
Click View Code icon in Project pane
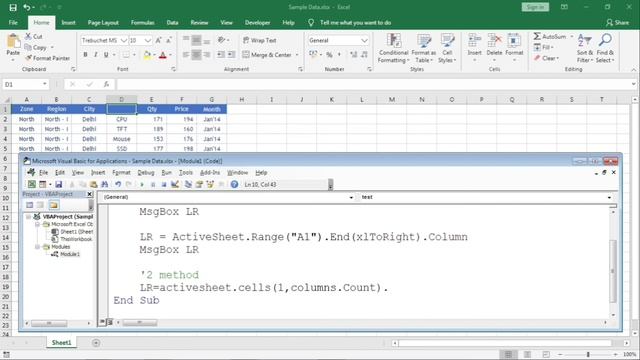[x=30, y=205]
